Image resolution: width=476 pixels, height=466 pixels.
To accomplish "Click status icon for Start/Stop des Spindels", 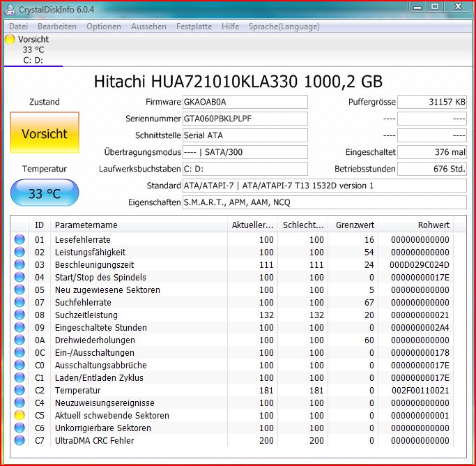I will (20, 277).
